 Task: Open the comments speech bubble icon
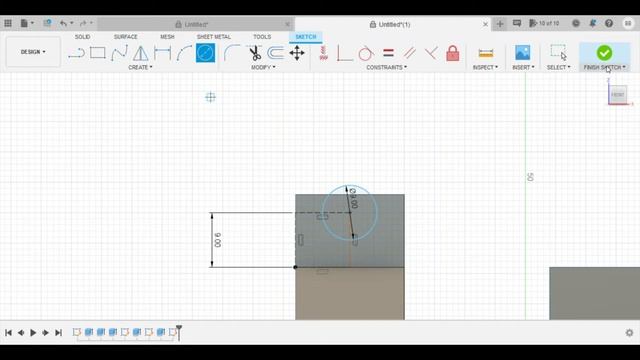pyautogui.click(x=517, y=23)
